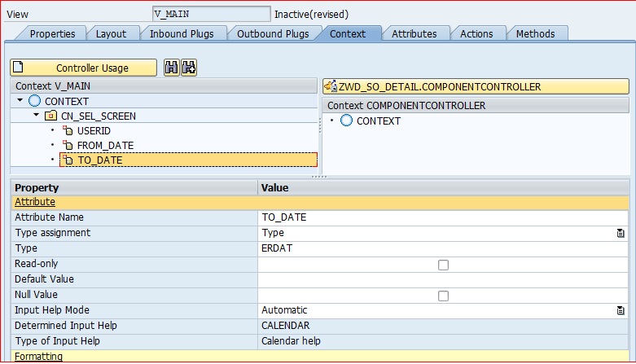Image resolution: width=636 pixels, height=364 pixels.
Task: Select the TO_DATE tree item
Action: (189, 160)
